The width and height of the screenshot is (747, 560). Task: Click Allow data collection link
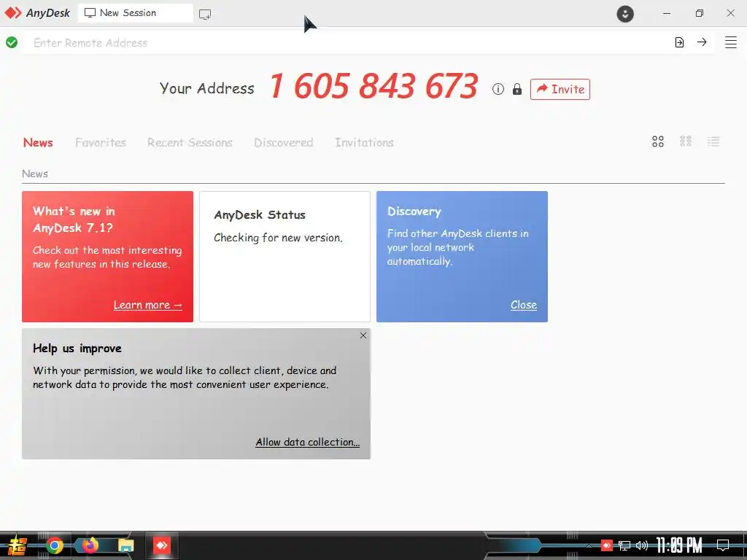click(x=308, y=442)
